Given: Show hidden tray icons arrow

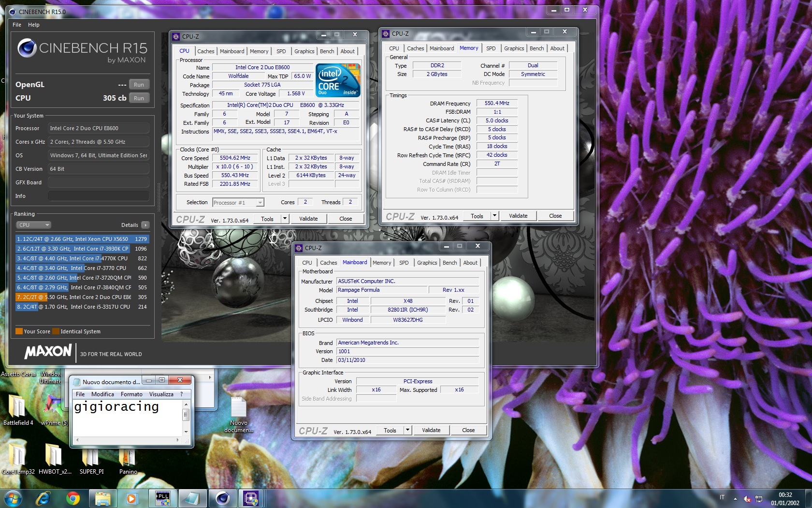Looking at the screenshot, I should click(x=735, y=498).
